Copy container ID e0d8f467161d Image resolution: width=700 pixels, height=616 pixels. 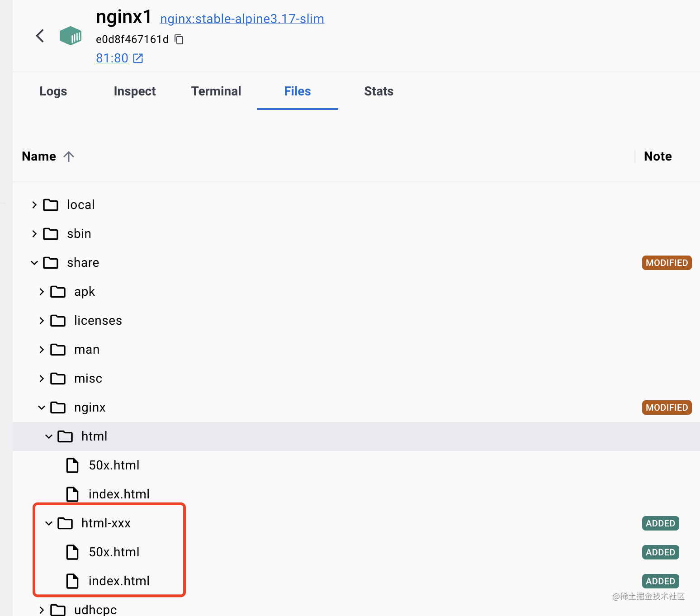tap(179, 39)
